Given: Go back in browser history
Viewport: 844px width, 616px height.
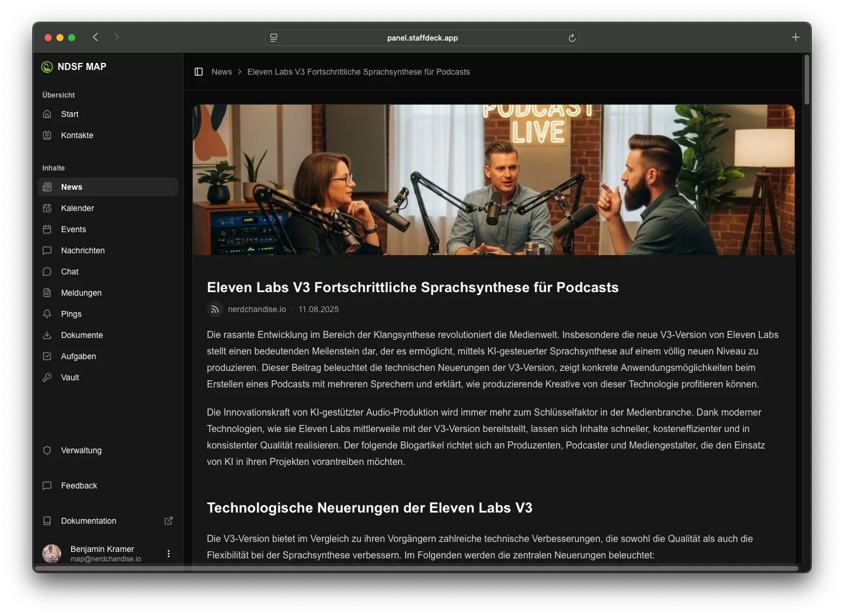Looking at the screenshot, I should pos(95,37).
